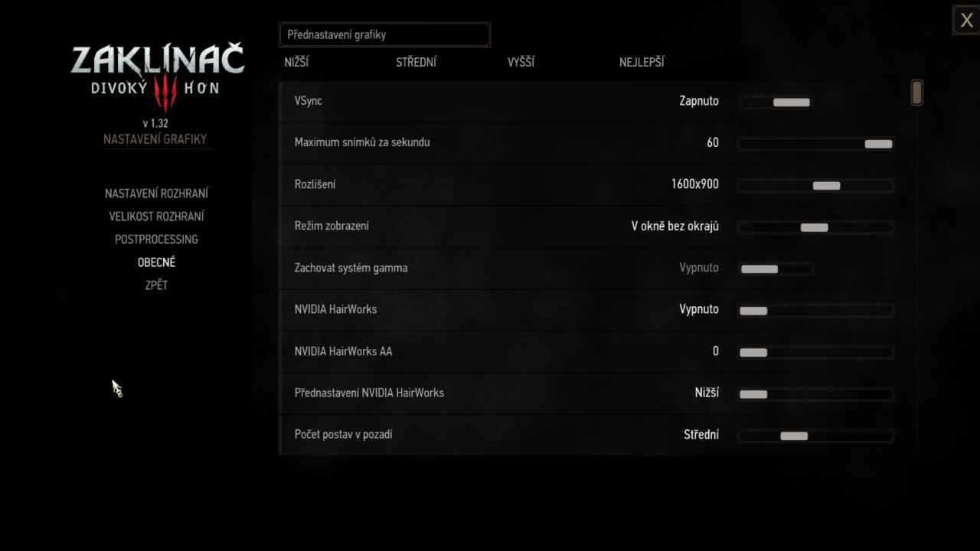This screenshot has height=551, width=980.
Task: Adjust Maximum snímků za sekundu slider
Action: click(x=815, y=143)
